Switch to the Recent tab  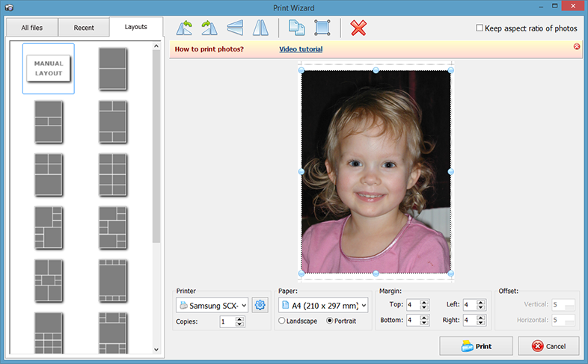click(x=84, y=28)
